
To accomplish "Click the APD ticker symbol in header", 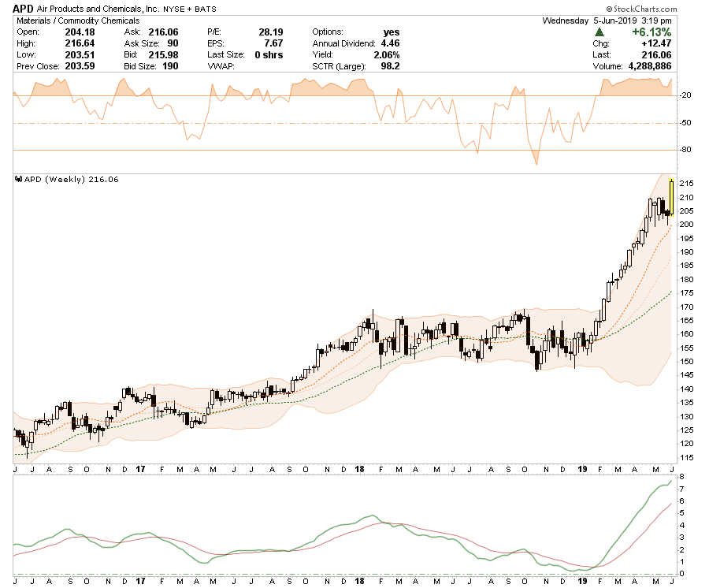I will [23, 9].
